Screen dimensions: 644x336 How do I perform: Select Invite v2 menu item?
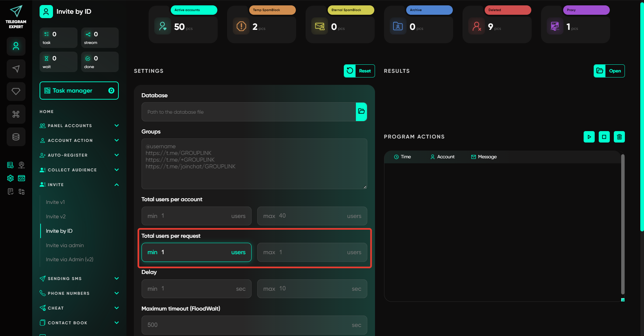coord(56,217)
